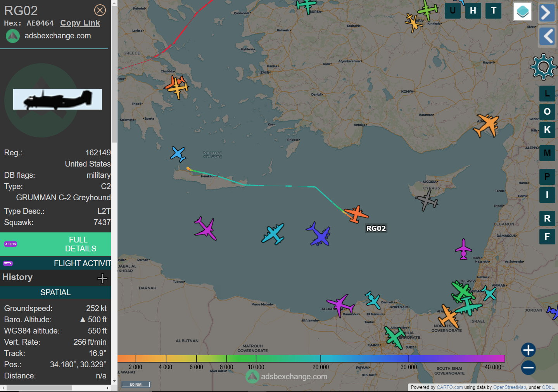Open FULL DETAILS for the aircraft
This screenshot has height=392, width=558.
[x=55, y=244]
